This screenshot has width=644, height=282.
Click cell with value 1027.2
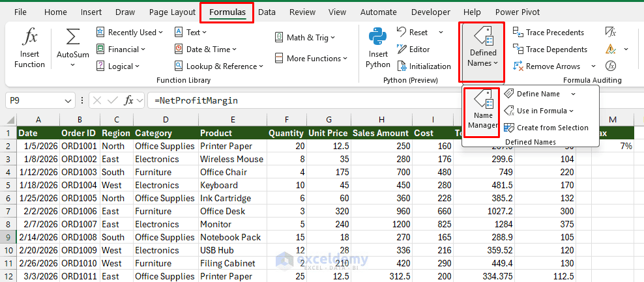point(484,211)
